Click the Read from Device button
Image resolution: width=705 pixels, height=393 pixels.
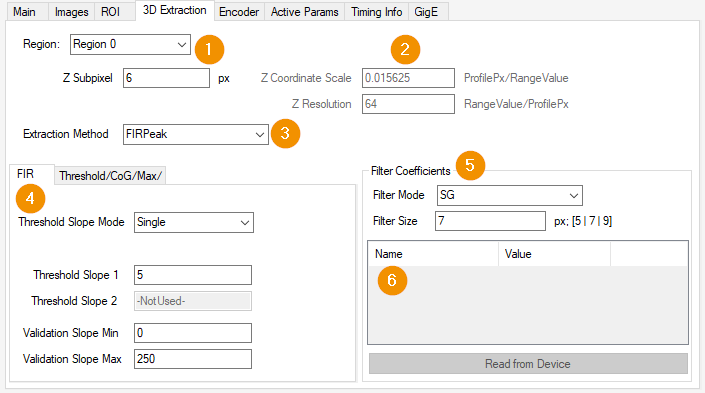coord(528,363)
